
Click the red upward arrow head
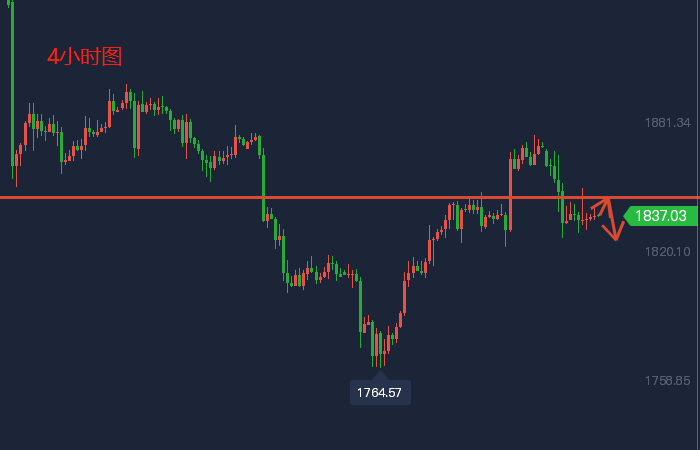tap(605, 201)
